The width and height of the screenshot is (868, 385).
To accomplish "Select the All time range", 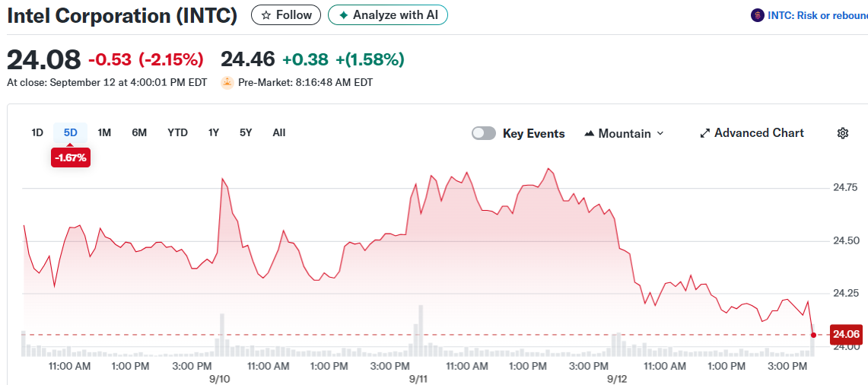I will (x=279, y=133).
